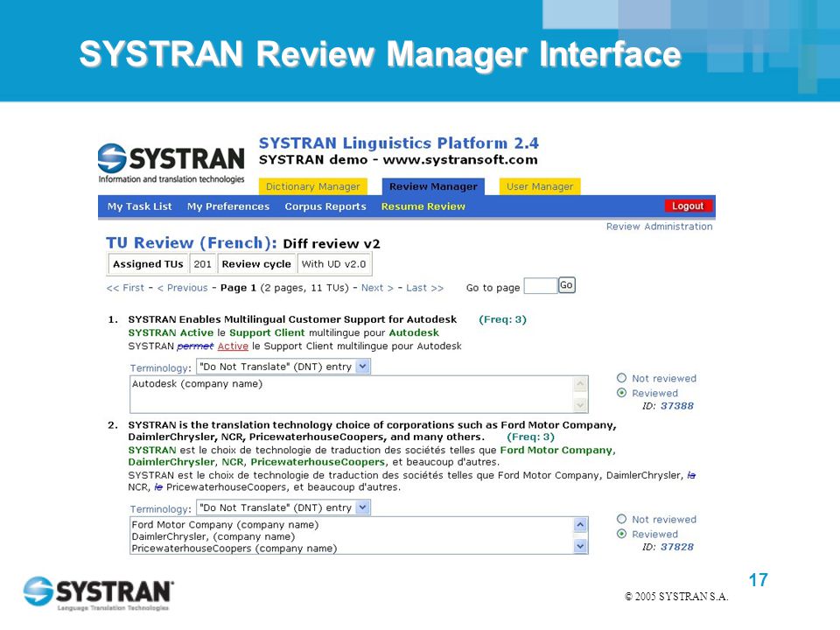Click the underlined Active correction in TU 1

click(x=233, y=346)
